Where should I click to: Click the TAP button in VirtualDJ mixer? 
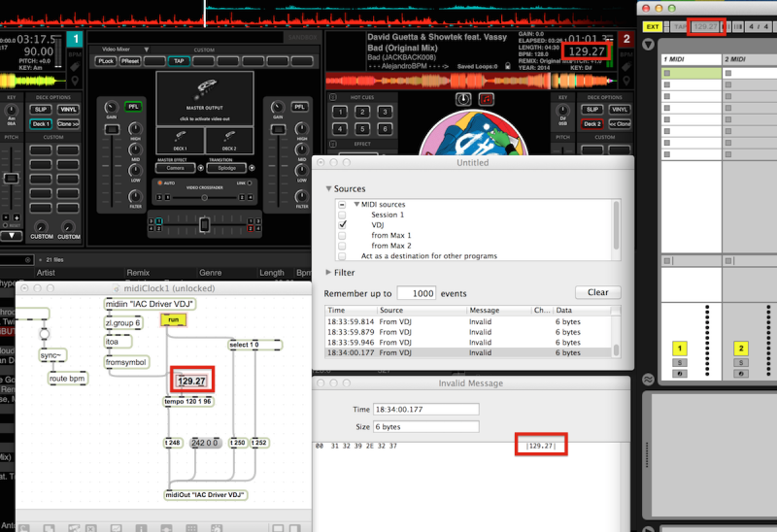(x=179, y=60)
